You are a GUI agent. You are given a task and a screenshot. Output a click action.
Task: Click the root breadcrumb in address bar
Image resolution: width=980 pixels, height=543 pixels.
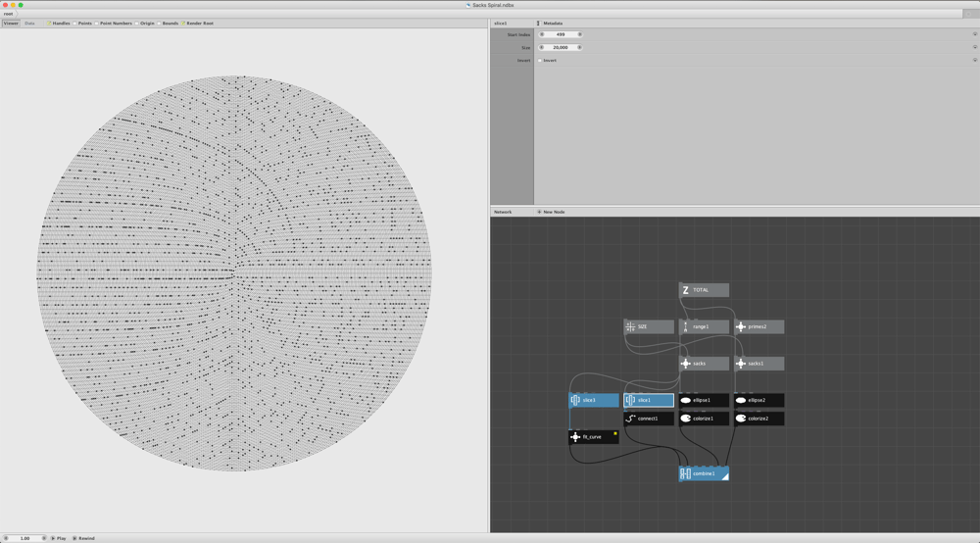(x=8, y=14)
